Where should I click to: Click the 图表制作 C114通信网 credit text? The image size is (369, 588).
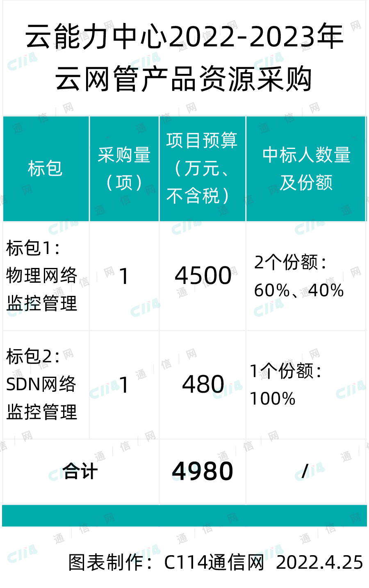(166, 562)
